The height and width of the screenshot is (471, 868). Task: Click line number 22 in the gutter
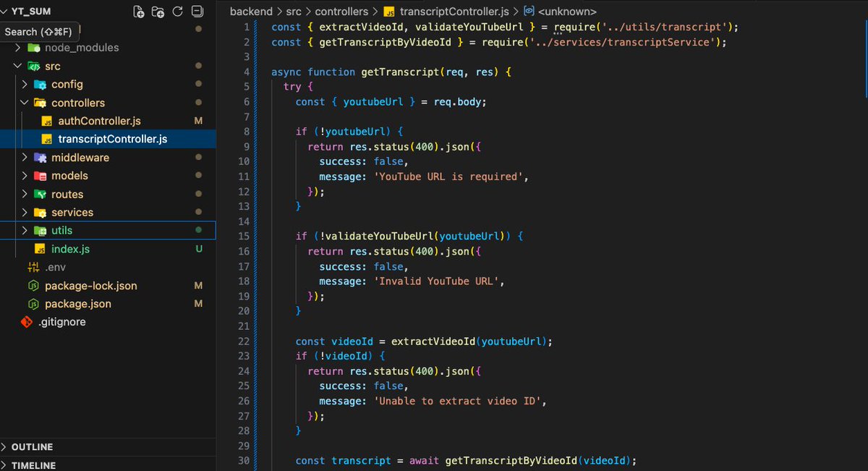tap(243, 341)
